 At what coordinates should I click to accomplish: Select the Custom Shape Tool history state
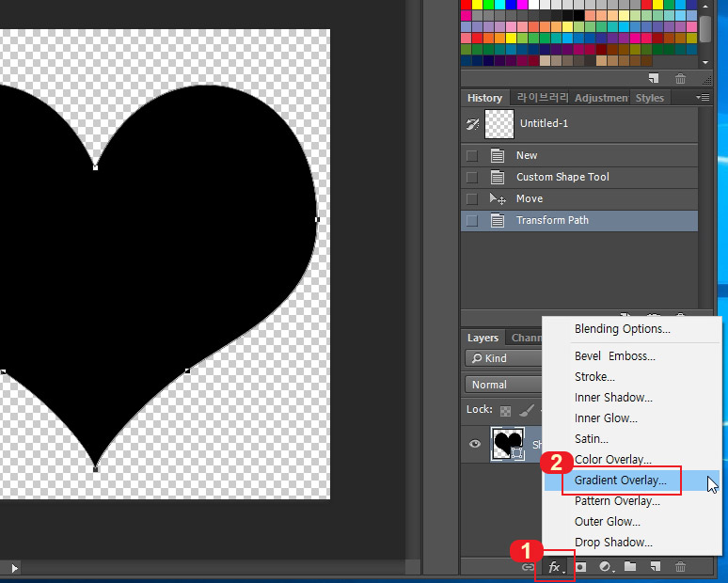coord(579,178)
